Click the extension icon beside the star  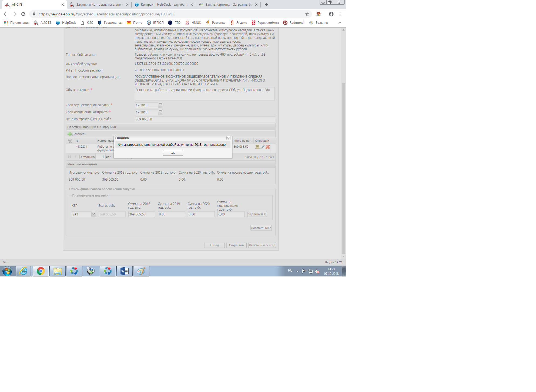[x=319, y=14]
